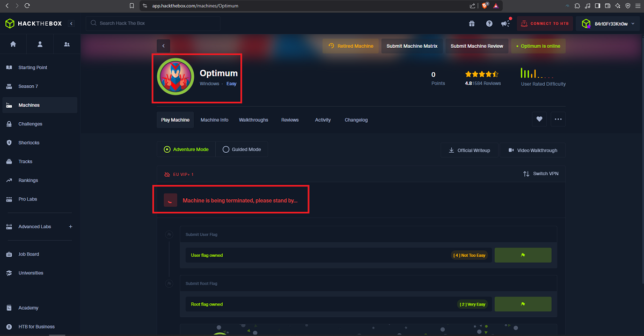644x336 pixels.
Task: Open the browser wallet icon
Action: (x=608, y=5)
